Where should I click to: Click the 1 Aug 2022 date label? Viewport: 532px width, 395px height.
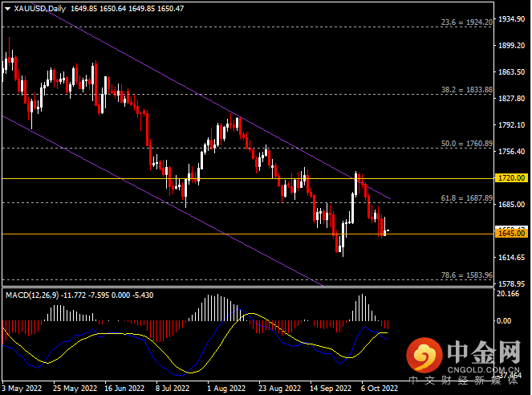point(226,389)
